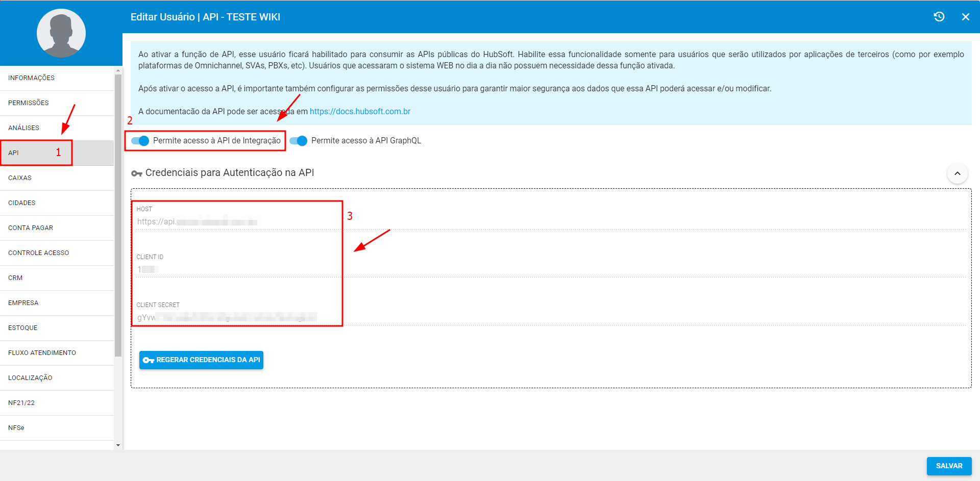
Task: Close the Editar Usuário dialog
Action: point(966,17)
